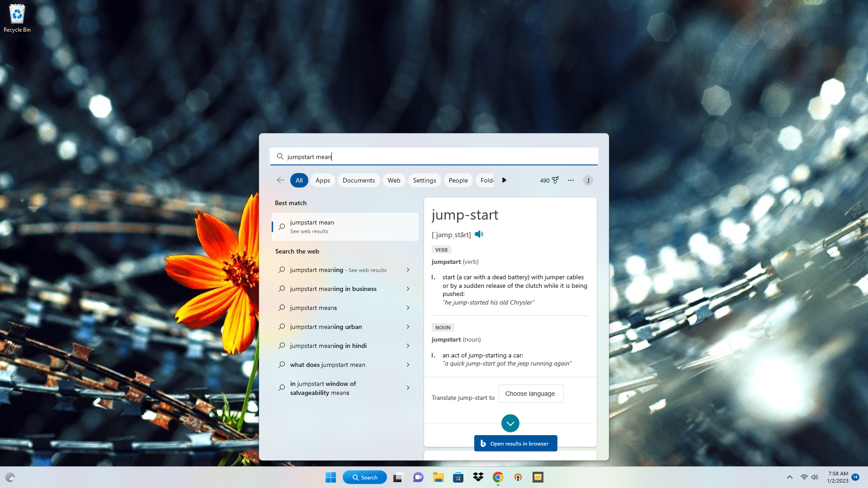
Task: Expand definition with round down-chevron
Action: coord(510,423)
